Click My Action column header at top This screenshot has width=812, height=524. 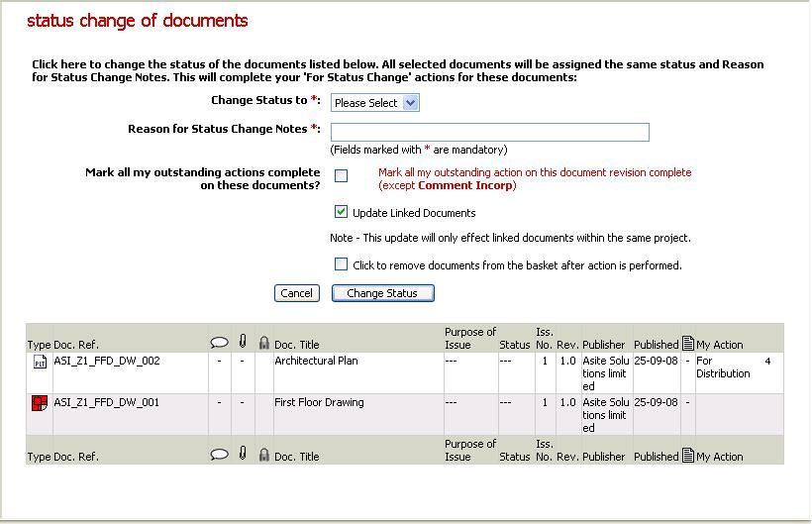719,345
